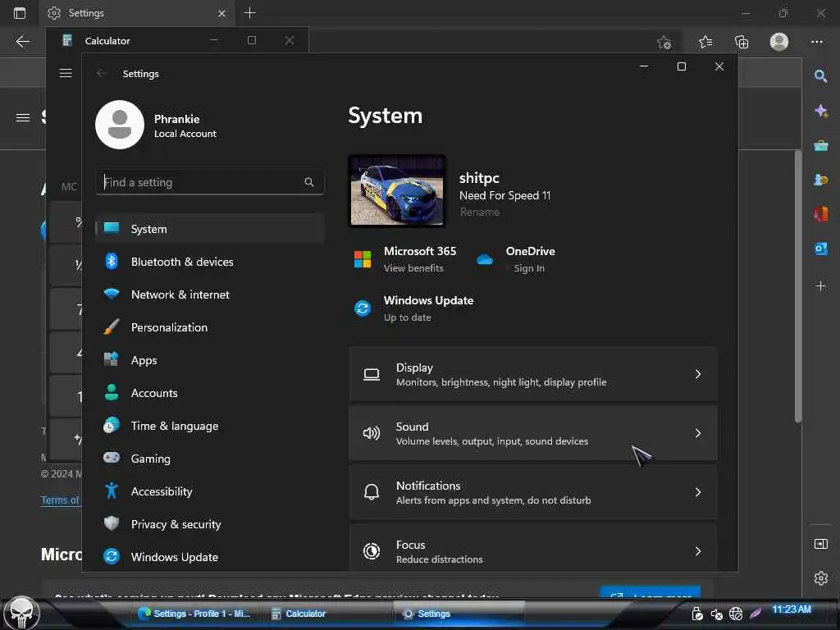Image resolution: width=840 pixels, height=630 pixels.
Task: Click the Rename link under shitpc
Action: (479, 212)
